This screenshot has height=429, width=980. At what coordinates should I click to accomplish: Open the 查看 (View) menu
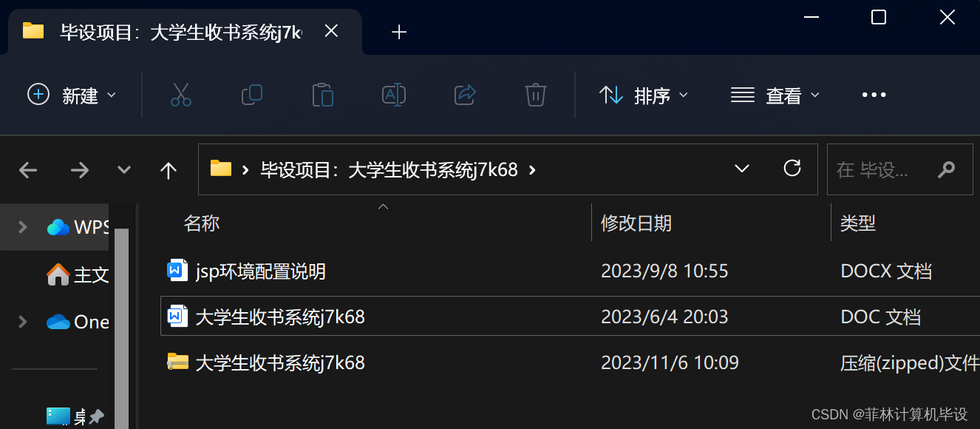(x=775, y=95)
